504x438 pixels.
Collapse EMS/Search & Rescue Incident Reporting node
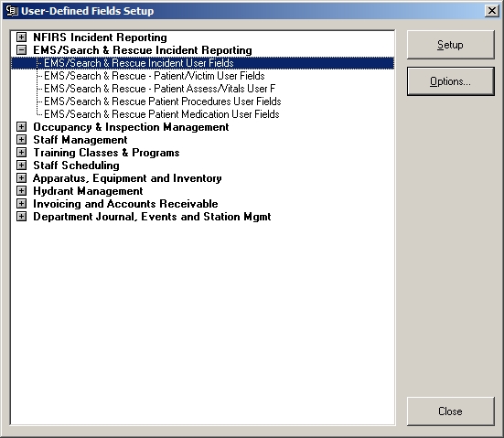pos(22,50)
